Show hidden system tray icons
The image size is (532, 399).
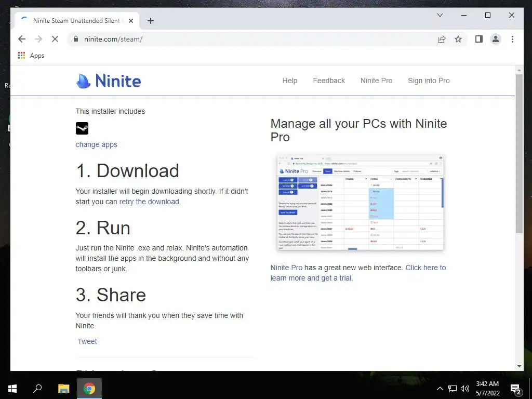(x=440, y=389)
